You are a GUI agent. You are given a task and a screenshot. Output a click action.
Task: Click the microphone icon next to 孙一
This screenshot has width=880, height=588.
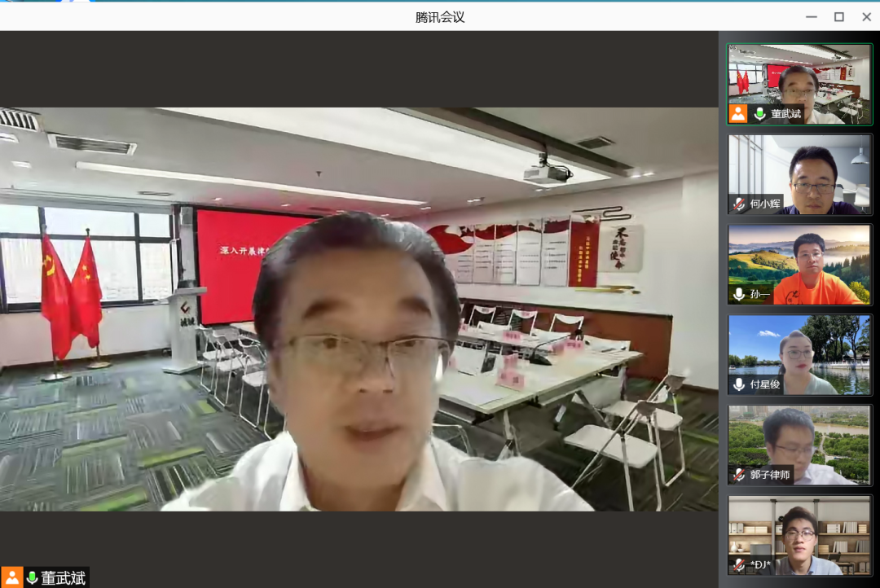[740, 295]
